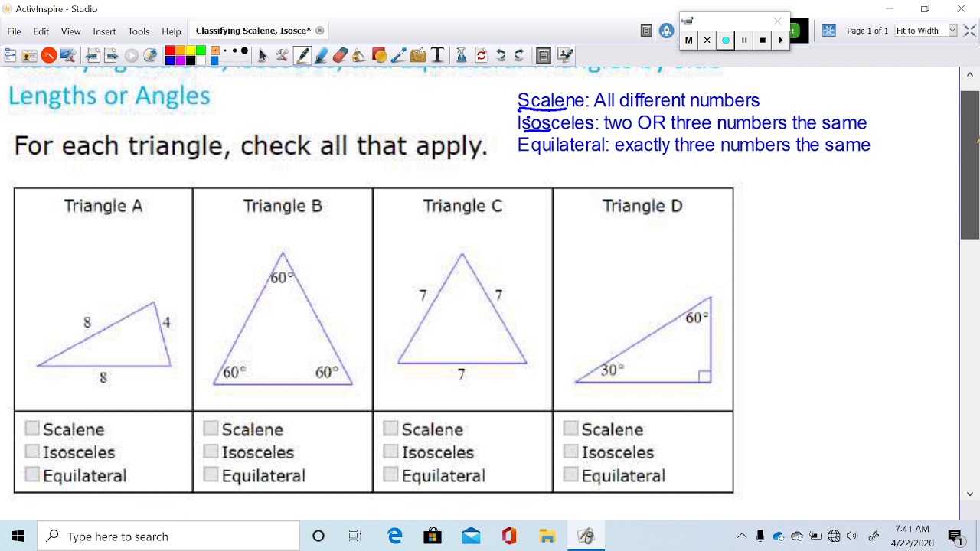Check Equilateral for Triangle A
The width and height of the screenshot is (980, 551).
[32, 474]
